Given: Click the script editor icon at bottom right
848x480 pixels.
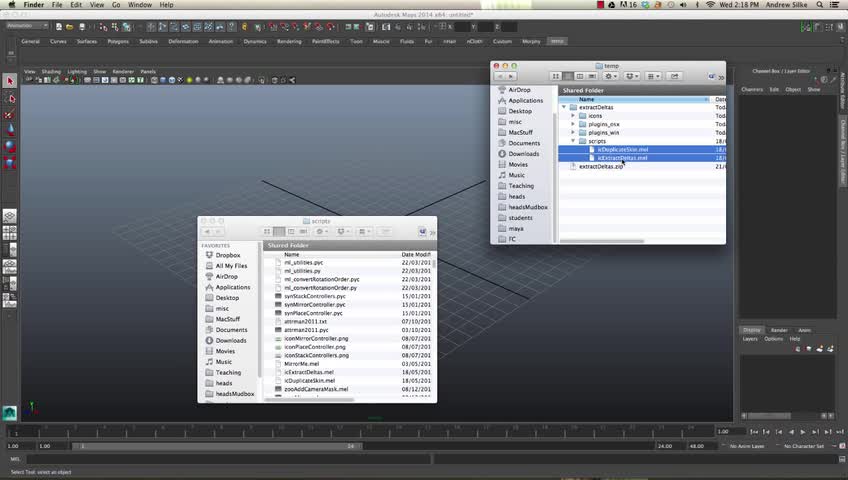Looking at the screenshot, I should click(842, 459).
